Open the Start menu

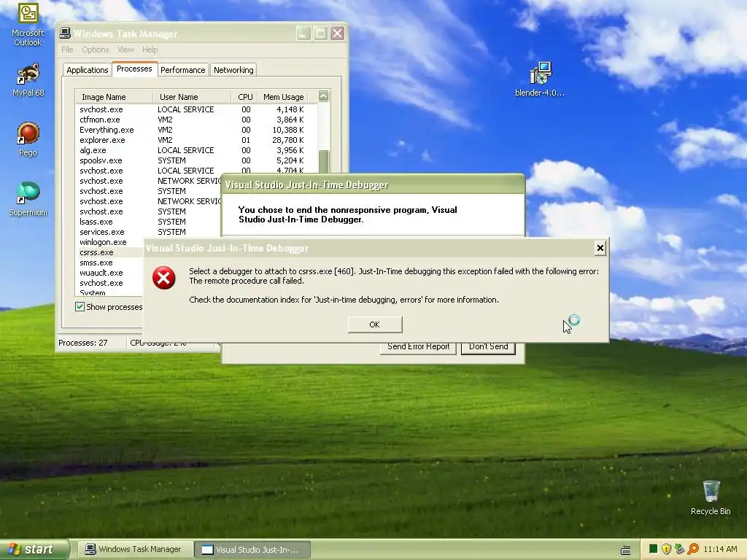[34, 549]
